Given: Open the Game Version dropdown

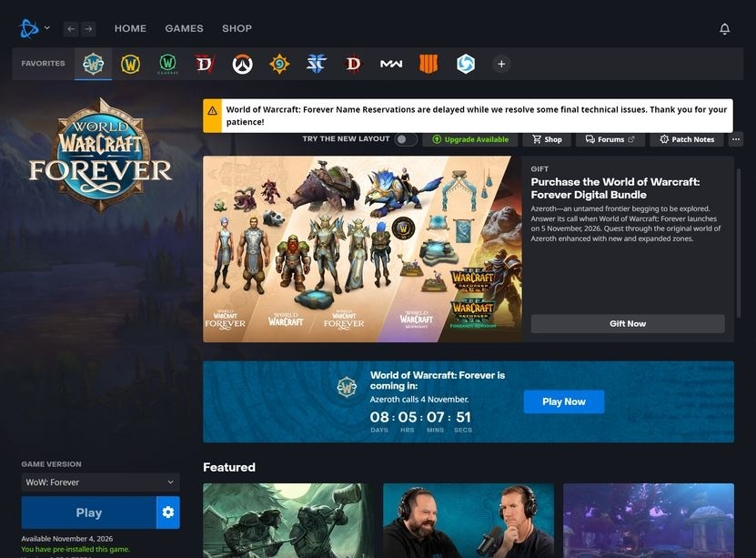Looking at the screenshot, I should coord(100,482).
